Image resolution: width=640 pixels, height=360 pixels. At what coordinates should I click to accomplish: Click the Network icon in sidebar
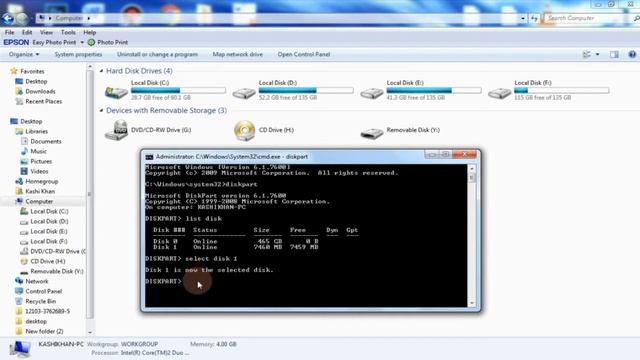coord(19,281)
